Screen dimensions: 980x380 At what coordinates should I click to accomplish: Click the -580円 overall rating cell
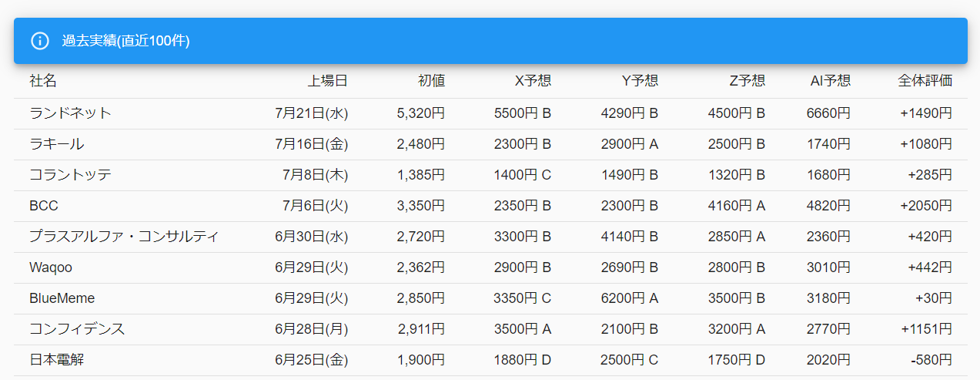click(931, 360)
